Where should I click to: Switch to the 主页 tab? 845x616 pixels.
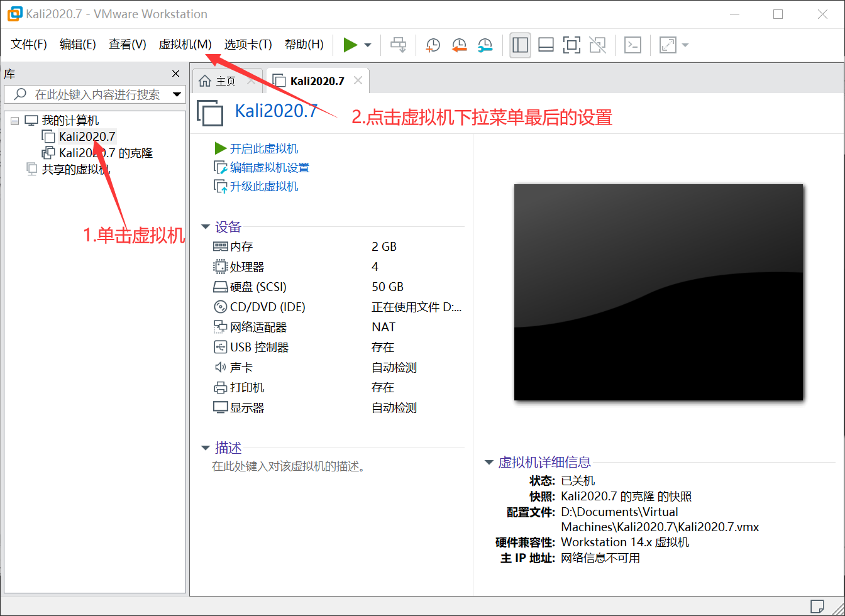(x=224, y=80)
